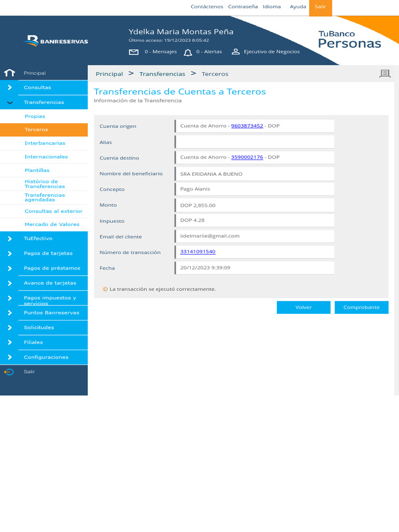Click the print icon beside breadcrumb

click(x=385, y=74)
